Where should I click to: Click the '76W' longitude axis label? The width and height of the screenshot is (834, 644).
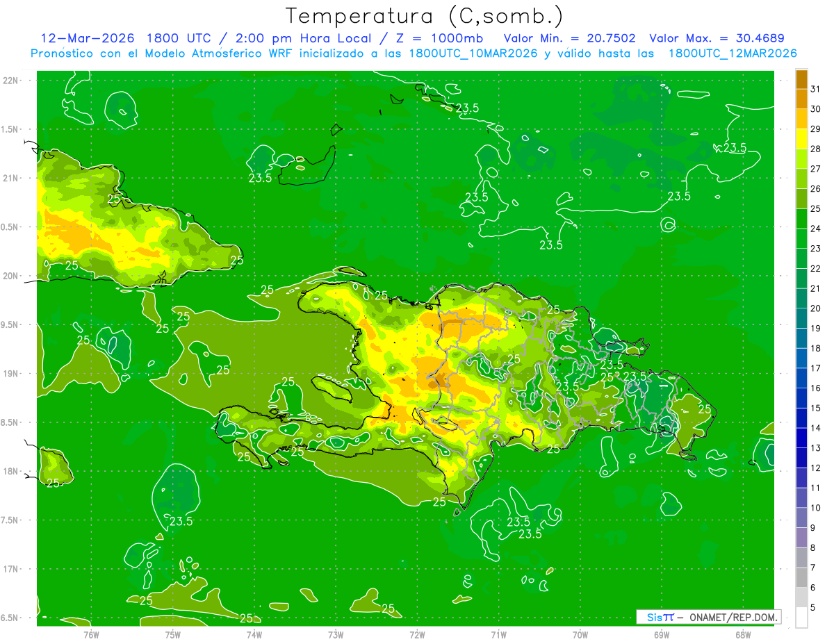coord(91,634)
